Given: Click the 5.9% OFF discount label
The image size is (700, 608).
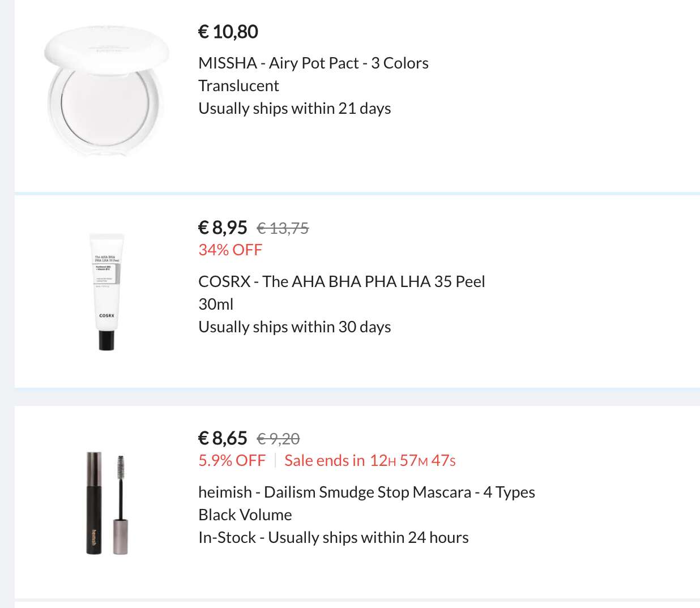Looking at the screenshot, I should pos(232,460).
